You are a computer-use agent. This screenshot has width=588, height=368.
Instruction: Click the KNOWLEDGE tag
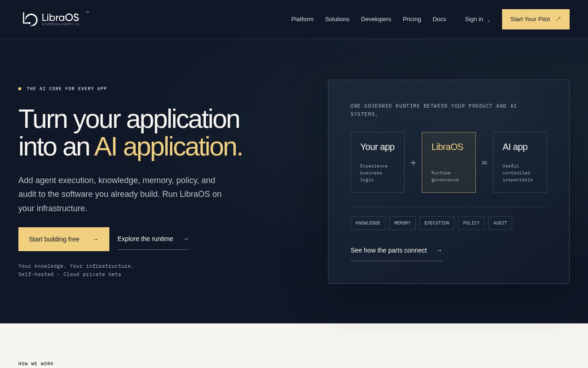click(368, 223)
